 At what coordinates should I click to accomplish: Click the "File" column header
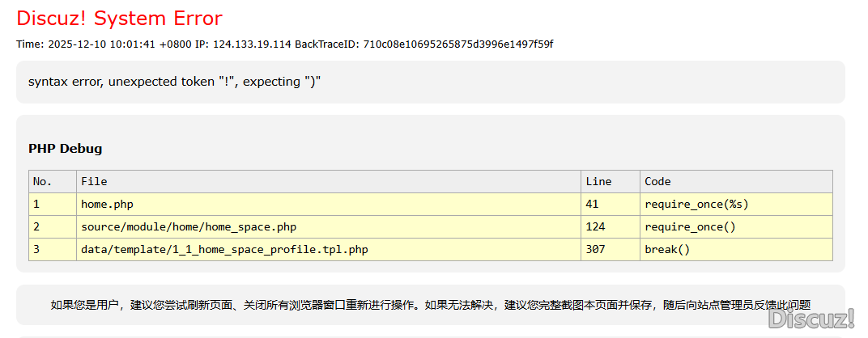tap(94, 182)
